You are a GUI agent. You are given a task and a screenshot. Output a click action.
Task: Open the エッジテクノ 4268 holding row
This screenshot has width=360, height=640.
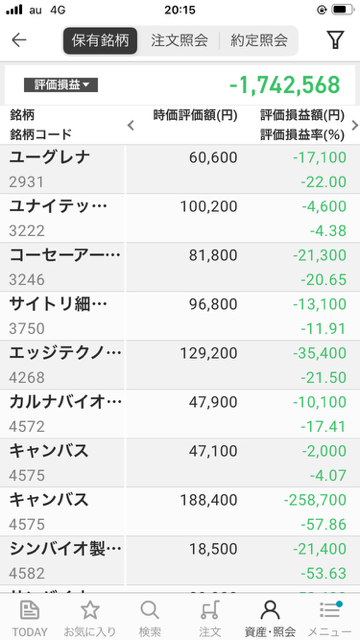[x=180, y=365]
